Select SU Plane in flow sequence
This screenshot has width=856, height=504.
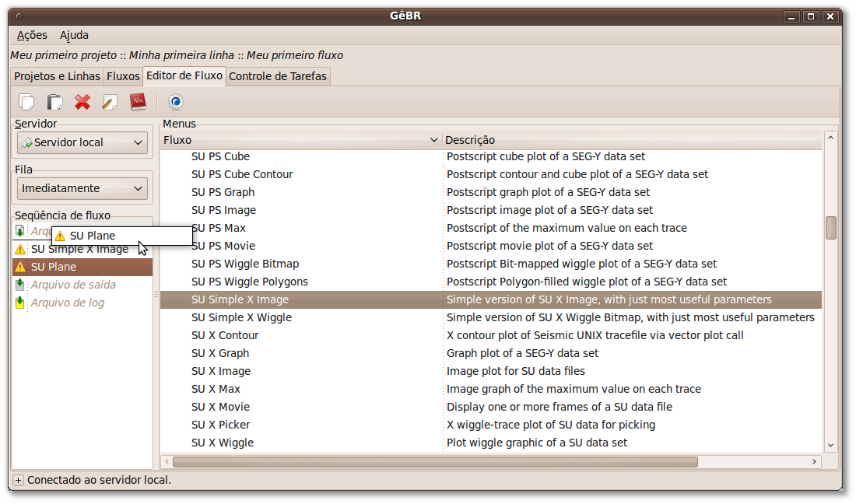82,267
